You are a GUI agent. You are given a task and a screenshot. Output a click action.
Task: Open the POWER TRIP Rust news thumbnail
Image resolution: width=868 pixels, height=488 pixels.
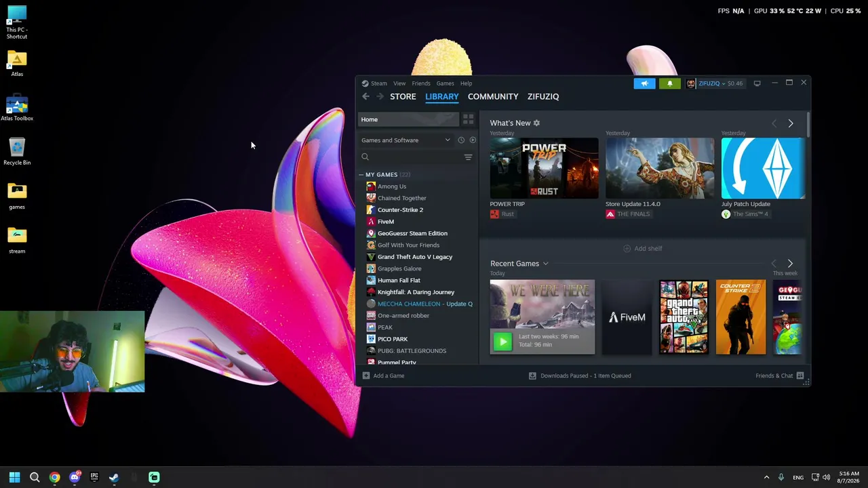pos(544,168)
